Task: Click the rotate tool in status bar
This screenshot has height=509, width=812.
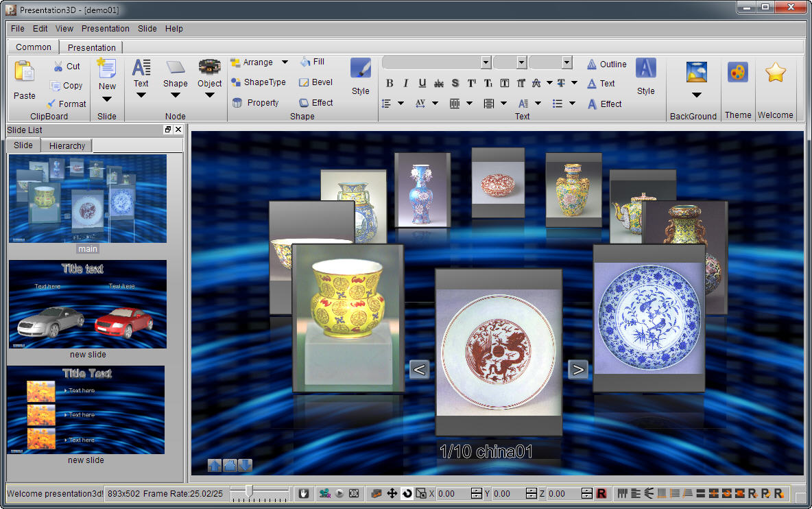Action: pyautogui.click(x=407, y=493)
